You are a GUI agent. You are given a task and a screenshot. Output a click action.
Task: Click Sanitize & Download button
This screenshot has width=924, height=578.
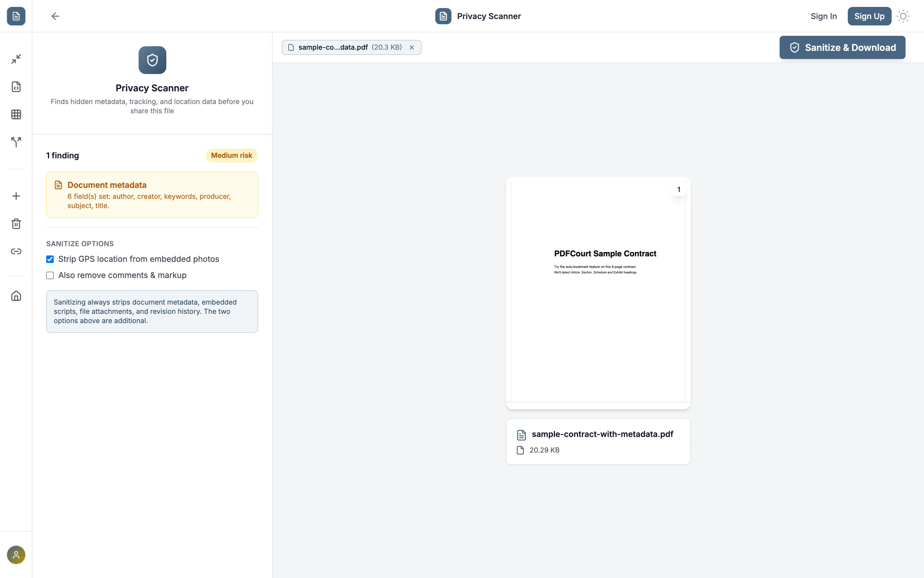coord(842,47)
